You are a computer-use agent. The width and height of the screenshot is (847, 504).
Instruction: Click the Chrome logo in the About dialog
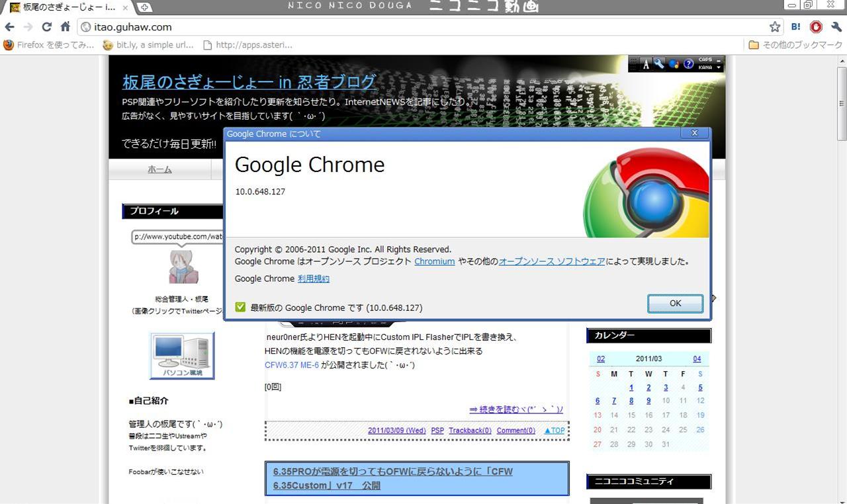click(645, 192)
